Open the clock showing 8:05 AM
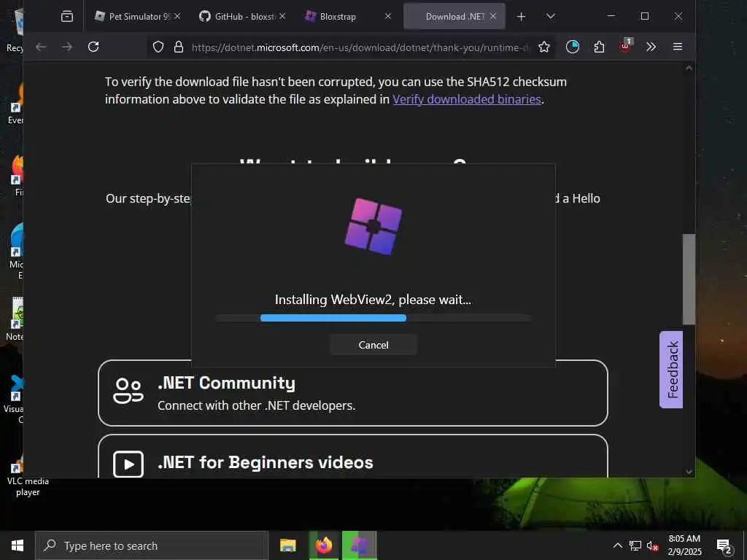Viewport: 747px width, 560px height. [x=684, y=545]
